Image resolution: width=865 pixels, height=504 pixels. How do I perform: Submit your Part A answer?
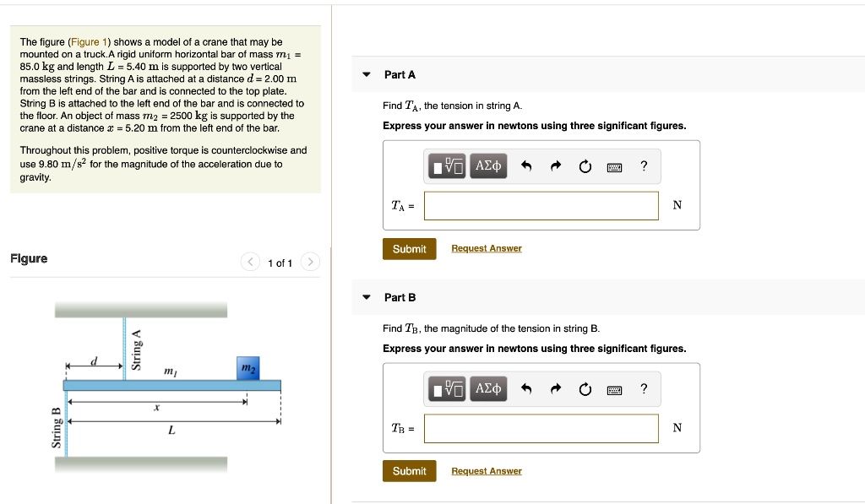(x=409, y=248)
